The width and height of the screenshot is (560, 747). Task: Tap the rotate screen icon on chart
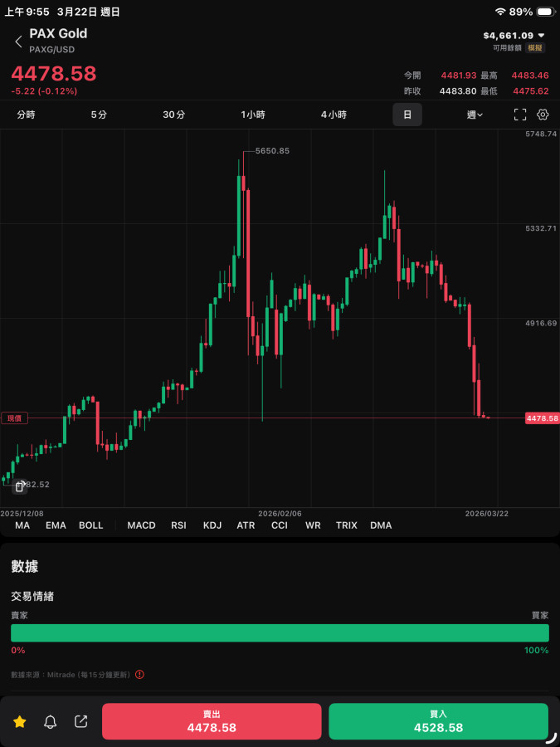click(x=20, y=487)
